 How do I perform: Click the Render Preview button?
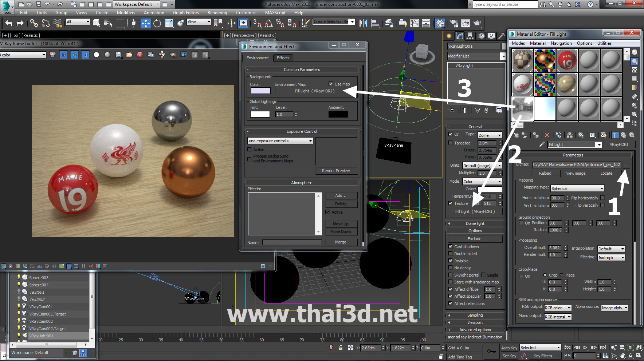[335, 171]
